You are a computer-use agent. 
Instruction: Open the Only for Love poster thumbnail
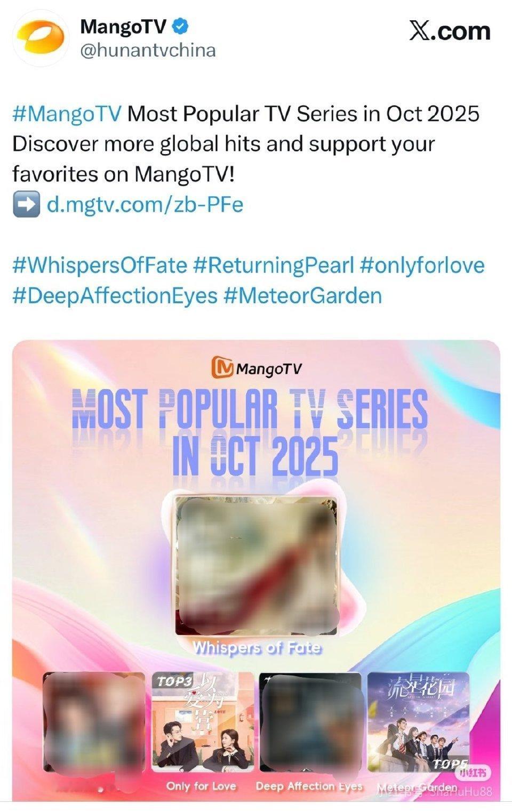click(202, 722)
